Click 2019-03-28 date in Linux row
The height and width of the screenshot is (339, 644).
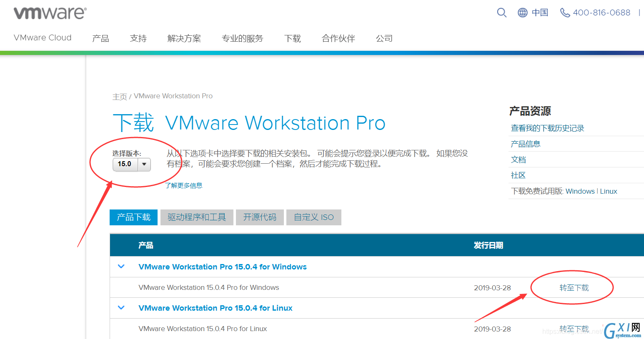pos(492,329)
